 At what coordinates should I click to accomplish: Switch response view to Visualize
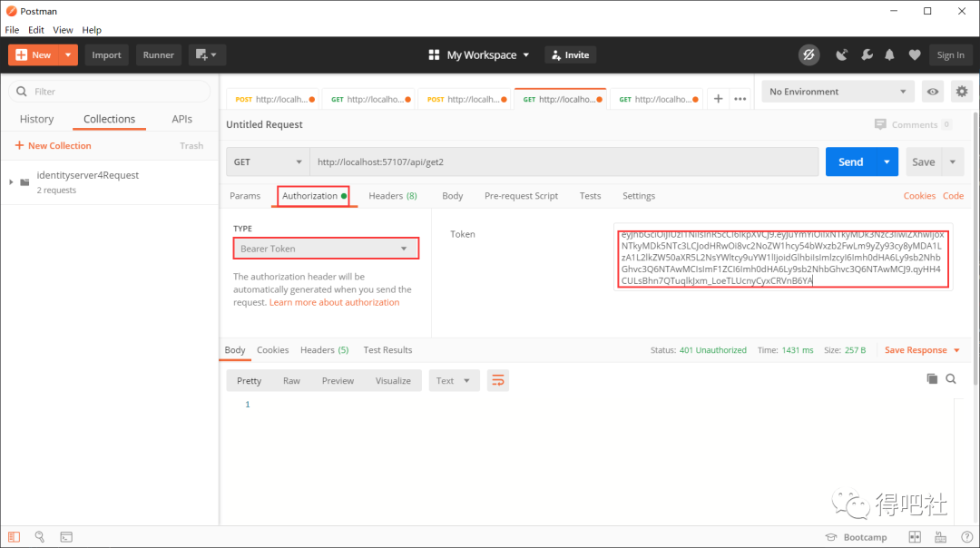click(393, 380)
